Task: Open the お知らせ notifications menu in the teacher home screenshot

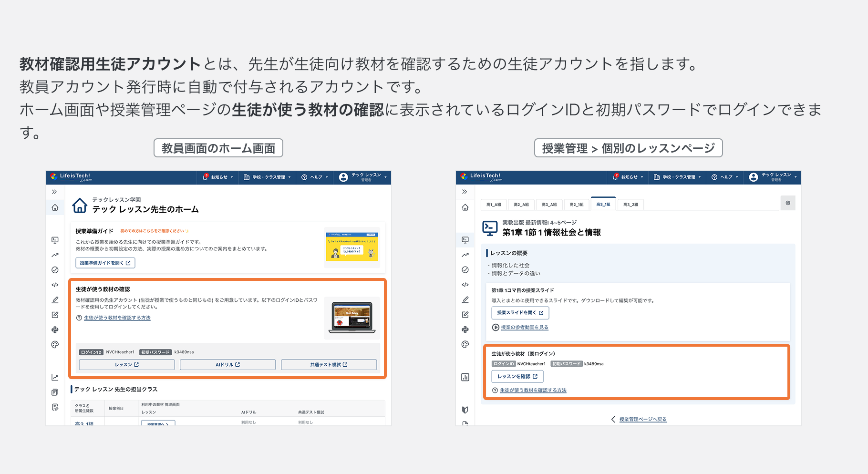Action: click(218, 177)
